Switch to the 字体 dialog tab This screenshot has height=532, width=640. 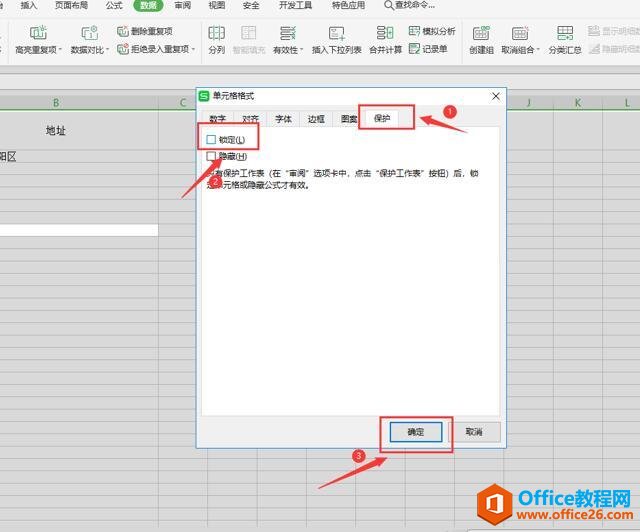[283, 119]
